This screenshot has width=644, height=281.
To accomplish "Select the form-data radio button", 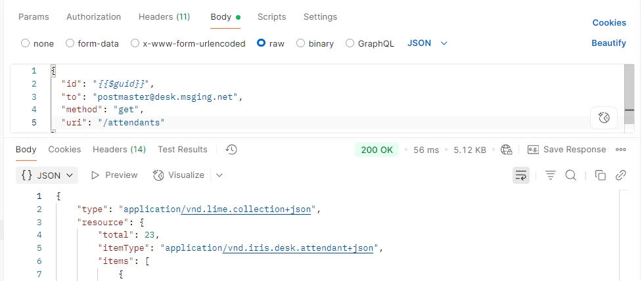I will [x=70, y=43].
